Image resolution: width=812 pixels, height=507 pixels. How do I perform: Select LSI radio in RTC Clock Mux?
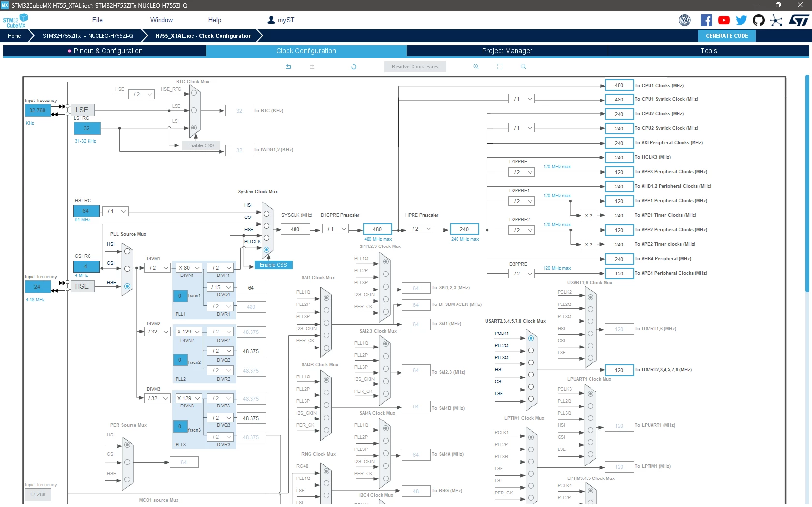194,128
